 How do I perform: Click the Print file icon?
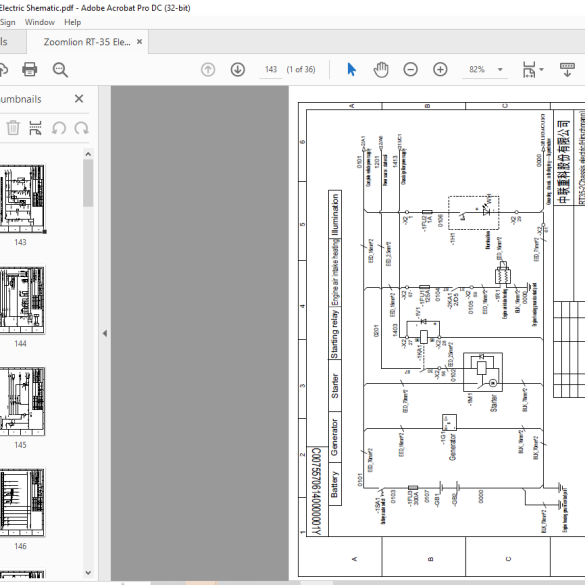tap(29, 69)
